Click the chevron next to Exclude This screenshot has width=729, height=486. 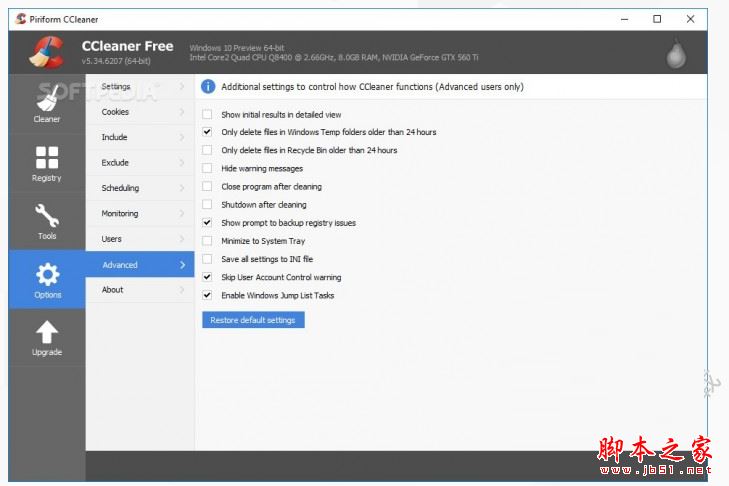182,163
